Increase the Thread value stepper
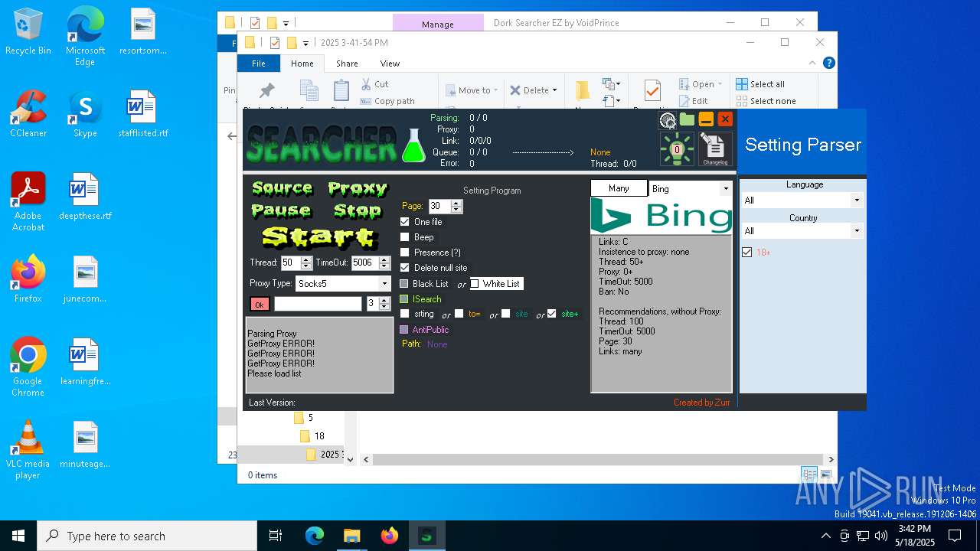The width and height of the screenshot is (980, 551). [306, 259]
